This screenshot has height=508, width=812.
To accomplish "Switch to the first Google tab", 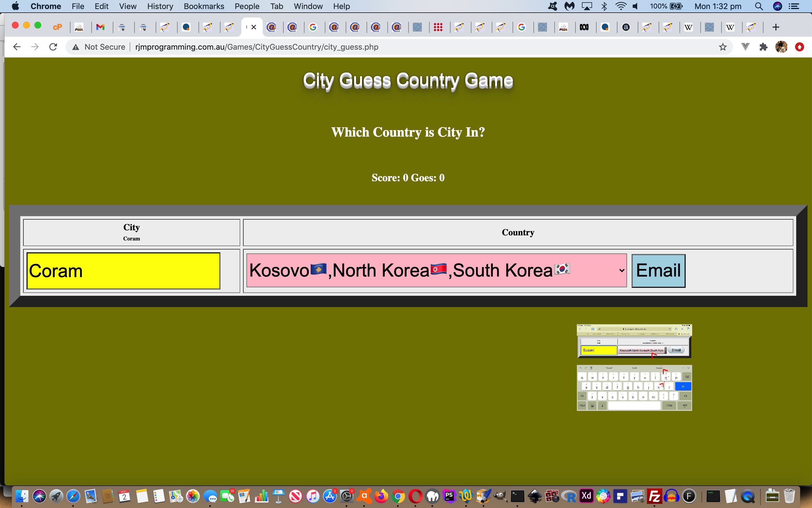I will tap(313, 27).
